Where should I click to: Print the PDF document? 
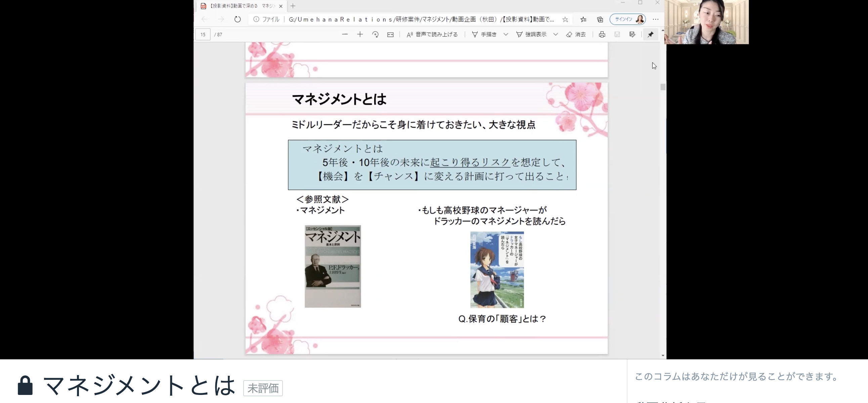pyautogui.click(x=602, y=34)
